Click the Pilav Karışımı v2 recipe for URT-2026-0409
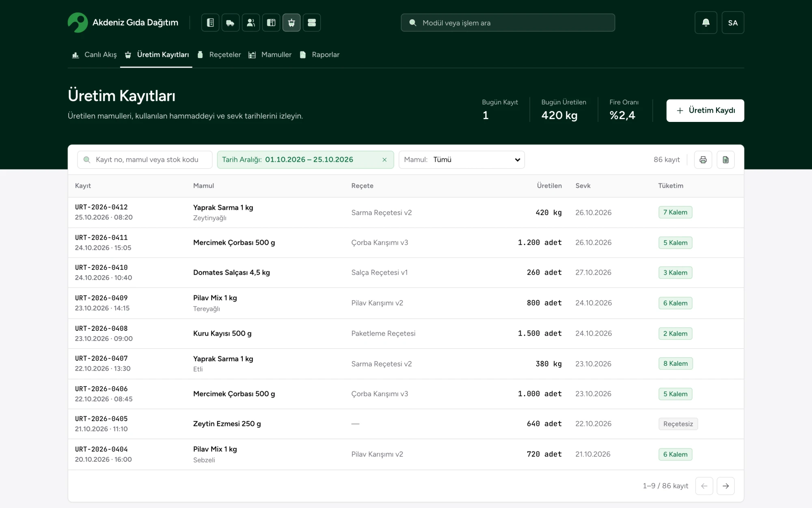The width and height of the screenshot is (812, 508). pos(377,303)
